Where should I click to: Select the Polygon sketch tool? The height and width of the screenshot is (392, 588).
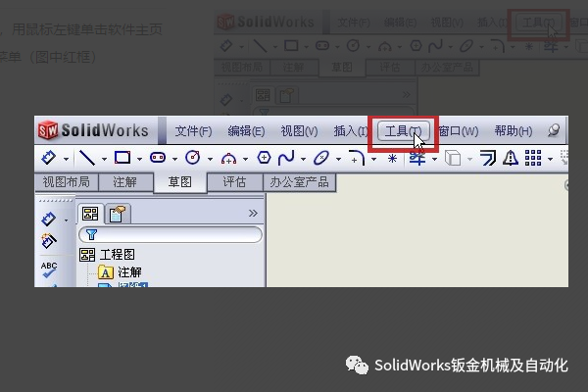coord(264,158)
